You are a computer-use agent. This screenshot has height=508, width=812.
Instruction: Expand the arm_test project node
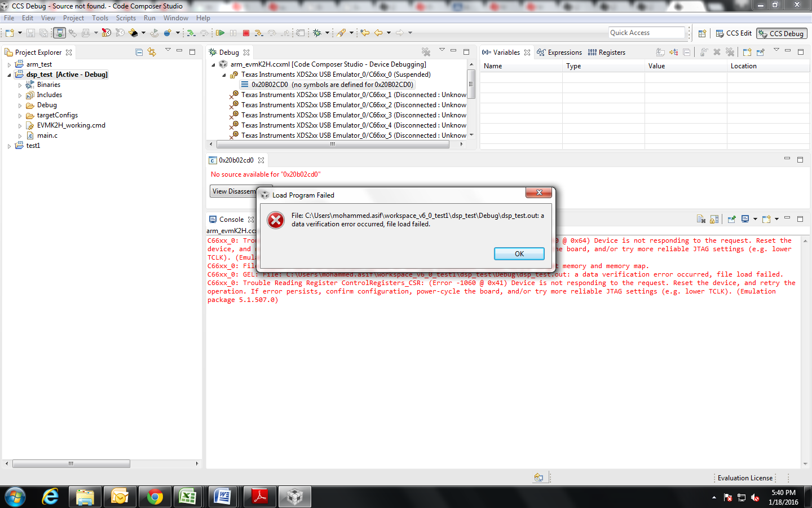pyautogui.click(x=9, y=65)
